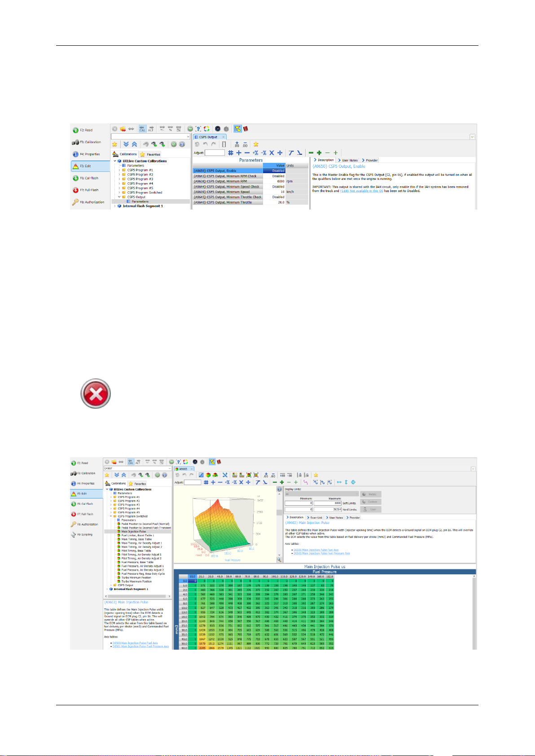Click the multiply X icon in CSP5 Output editor
The width and height of the screenshot is (535, 756).
(272, 153)
